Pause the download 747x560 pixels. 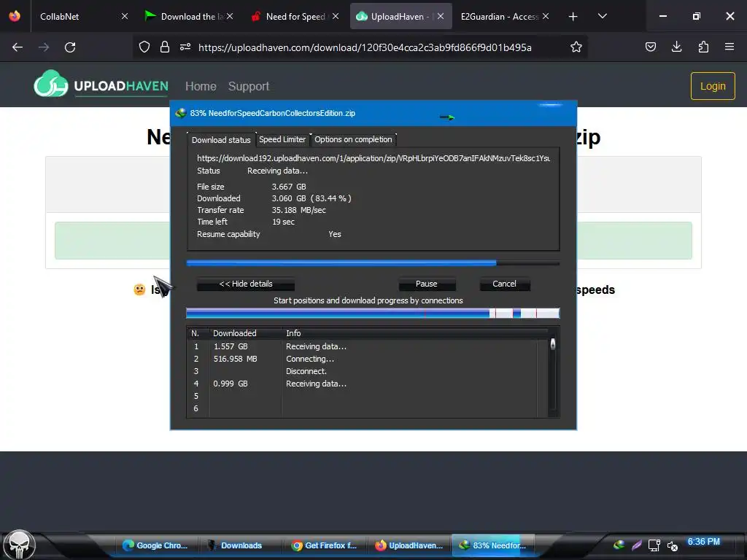[426, 284]
